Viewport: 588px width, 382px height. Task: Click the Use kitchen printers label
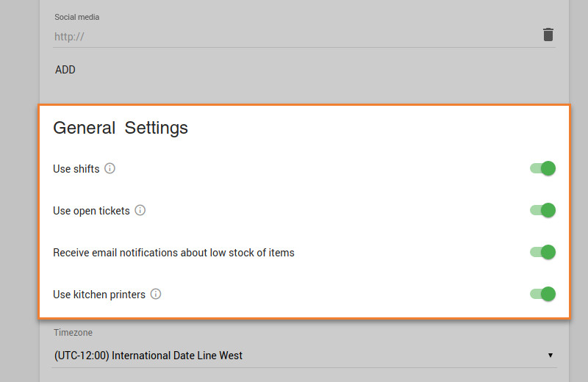[99, 295]
